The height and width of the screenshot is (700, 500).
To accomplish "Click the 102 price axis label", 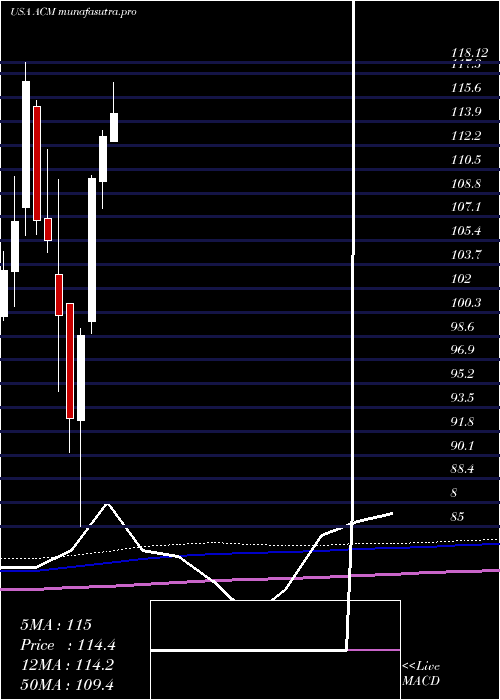I will point(461,279).
